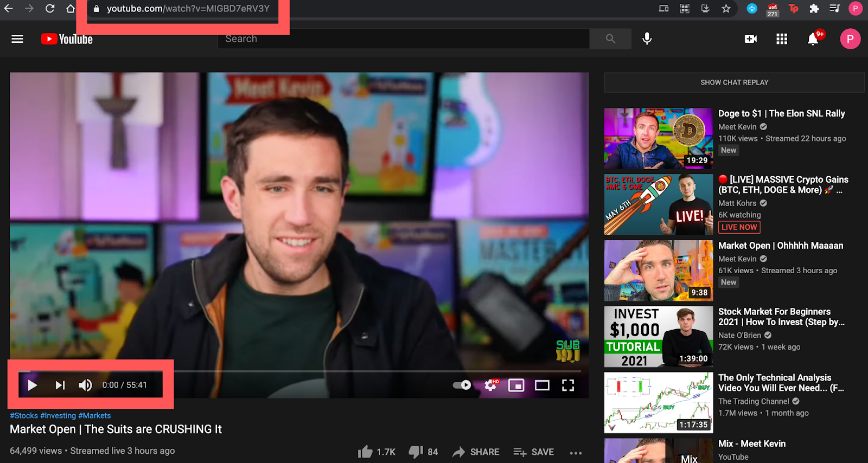This screenshot has width=868, height=463.
Task: Open the LIVE MASSIVE Crypto Gains thumbnail
Action: click(x=659, y=204)
